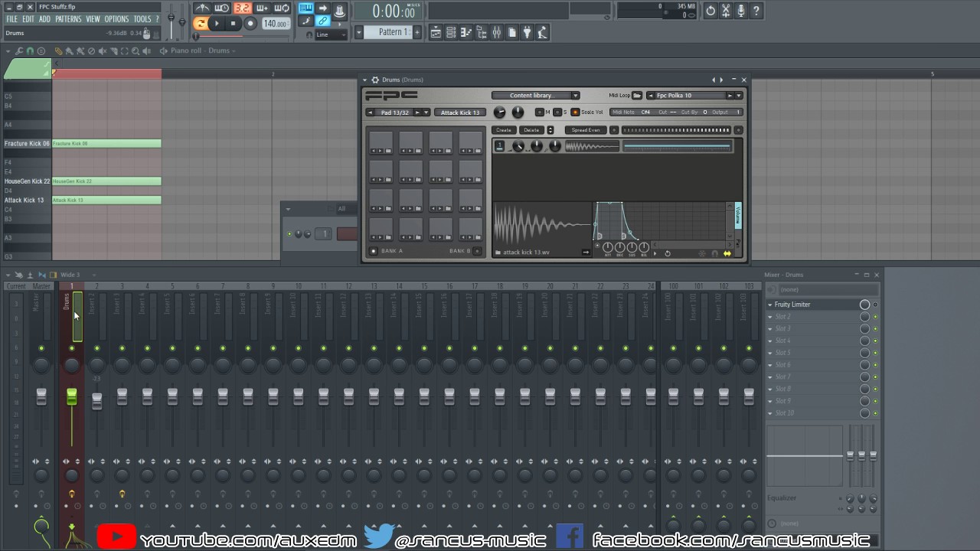Select the piano roll draw pencil tool
Image resolution: width=980 pixels, height=551 pixels.
(x=59, y=51)
